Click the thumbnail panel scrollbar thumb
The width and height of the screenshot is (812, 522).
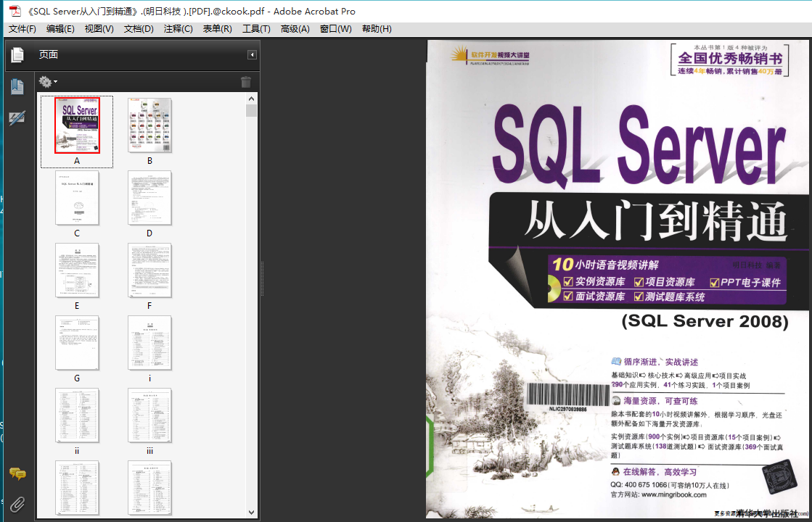[251, 111]
